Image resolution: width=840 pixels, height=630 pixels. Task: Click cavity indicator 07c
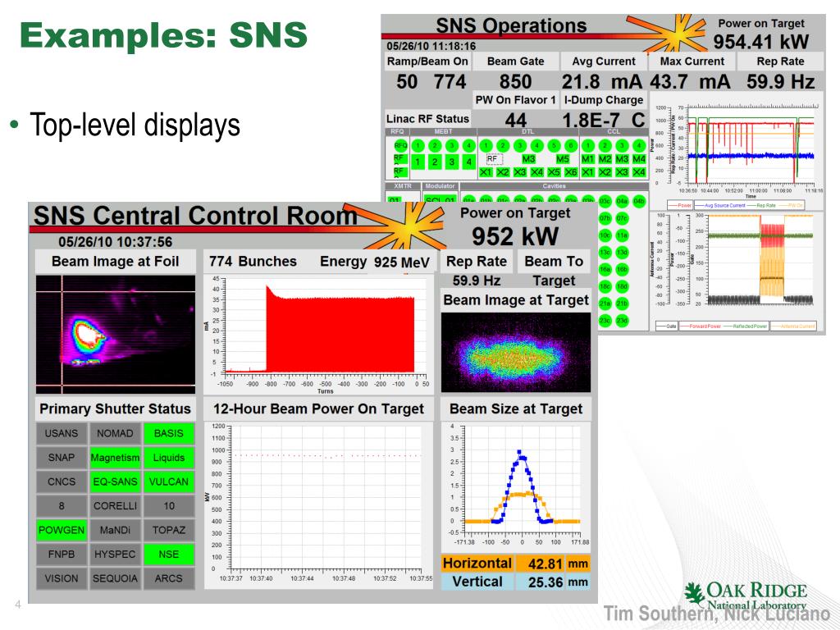(622, 218)
